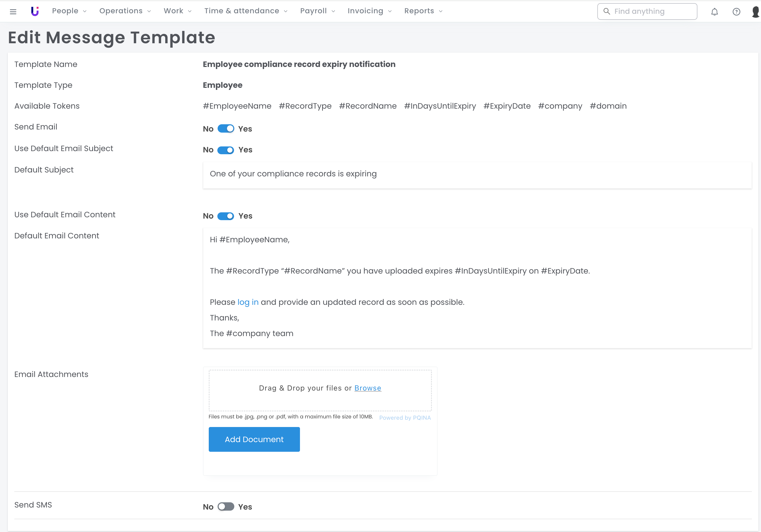This screenshot has width=761, height=532.
Task: Toggle Use Default Email Subject switch
Action: [226, 150]
